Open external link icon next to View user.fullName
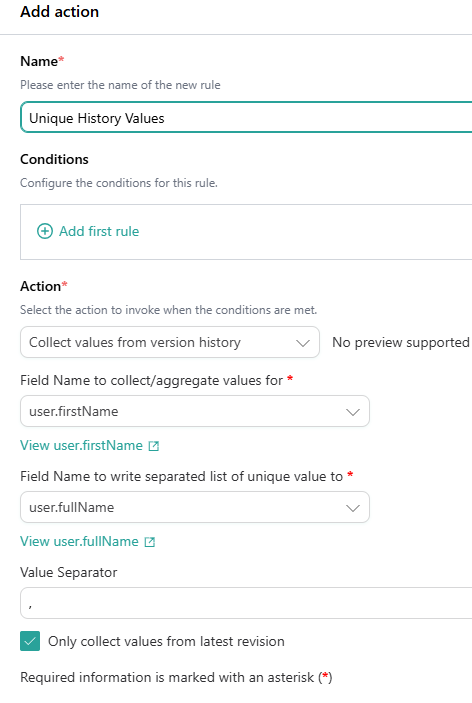This screenshot has height=703, width=472. tap(150, 542)
